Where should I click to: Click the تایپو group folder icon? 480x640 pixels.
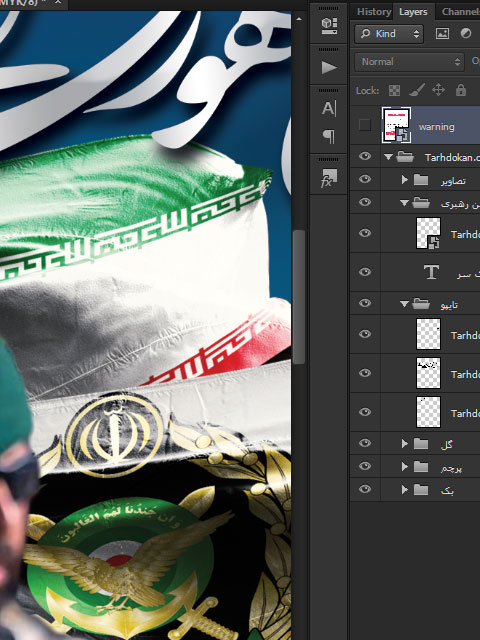tap(421, 304)
